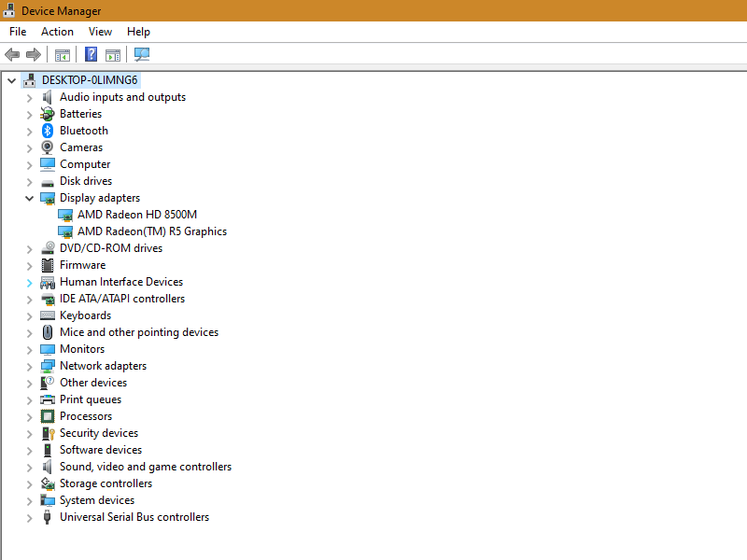
Task: Expand Human Interface Devices category
Action: 30,283
